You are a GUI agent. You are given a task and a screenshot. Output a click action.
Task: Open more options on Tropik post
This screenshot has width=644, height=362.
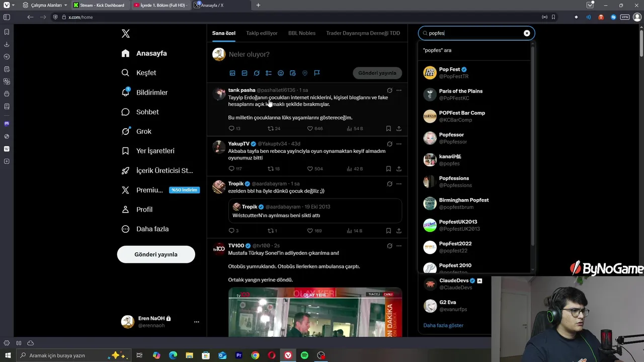(x=399, y=184)
